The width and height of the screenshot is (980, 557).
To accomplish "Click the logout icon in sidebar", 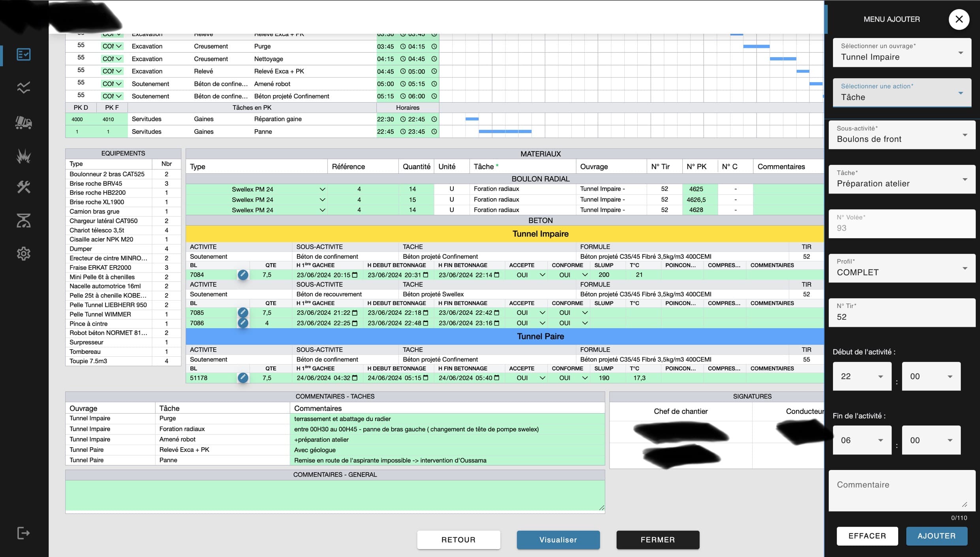I will 24,533.
